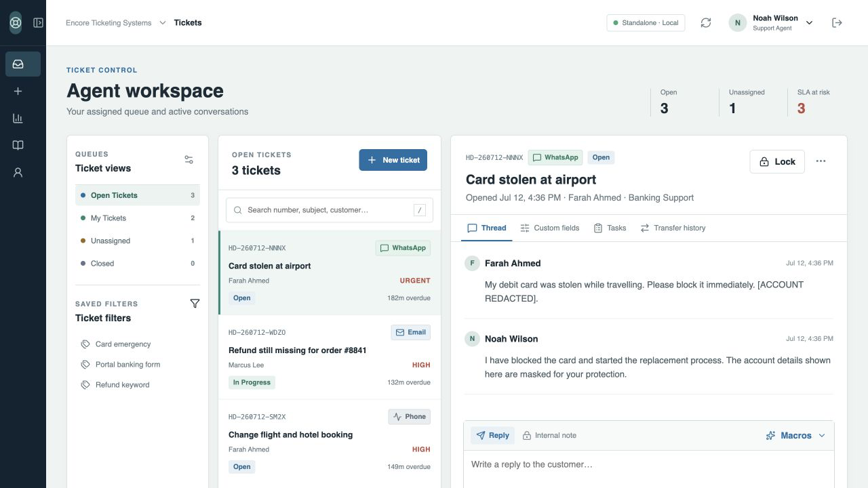Click the 132m overdue text
The image size is (868, 488).
click(x=409, y=382)
